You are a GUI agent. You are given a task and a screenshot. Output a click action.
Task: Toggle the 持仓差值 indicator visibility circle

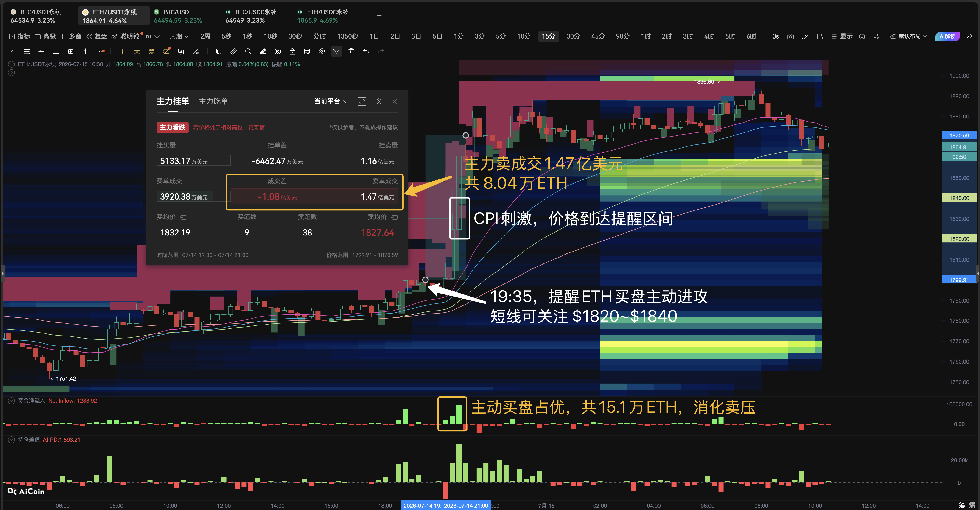coord(11,440)
